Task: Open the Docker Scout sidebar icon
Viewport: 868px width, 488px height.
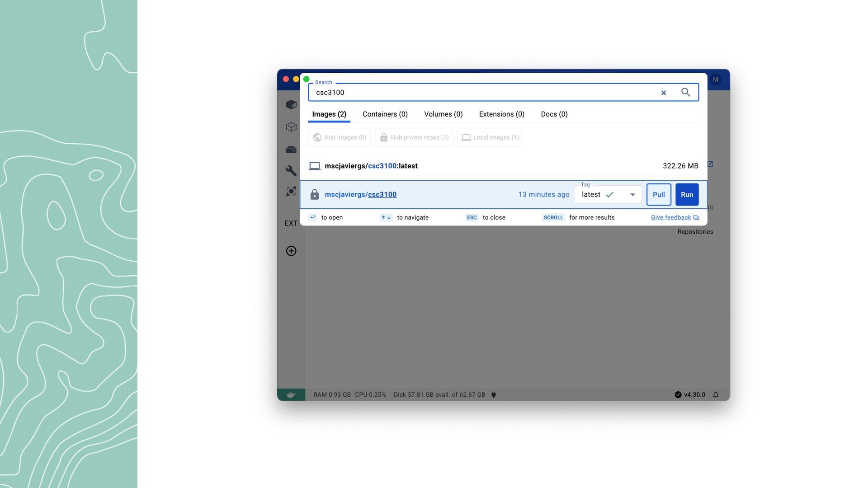Action: click(x=291, y=192)
